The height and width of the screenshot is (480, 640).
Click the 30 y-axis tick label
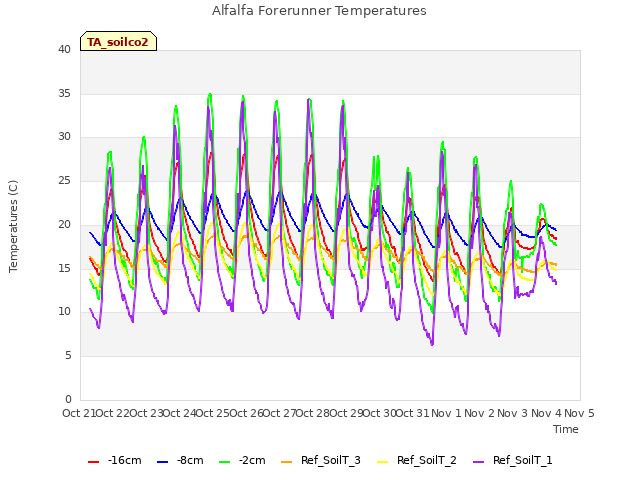(64, 137)
